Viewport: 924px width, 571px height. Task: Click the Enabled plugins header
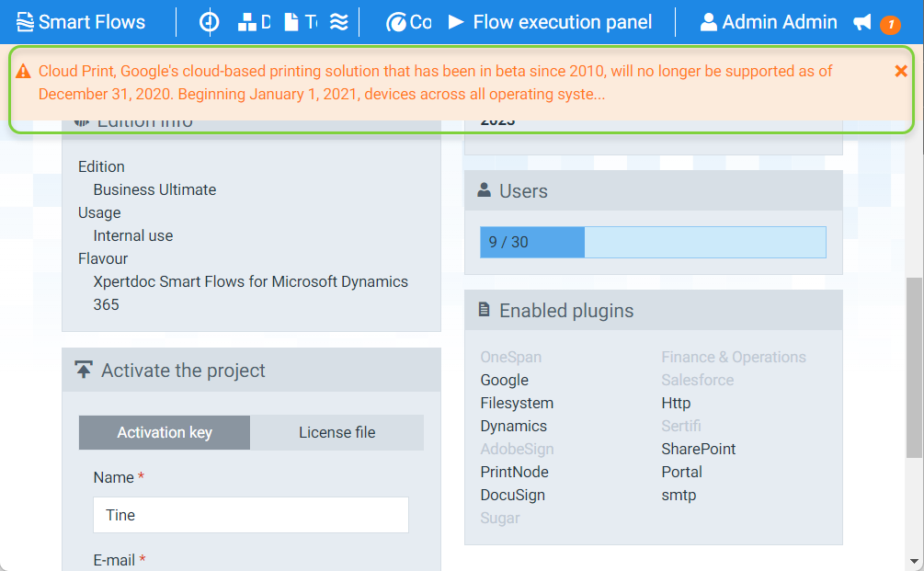(654, 311)
